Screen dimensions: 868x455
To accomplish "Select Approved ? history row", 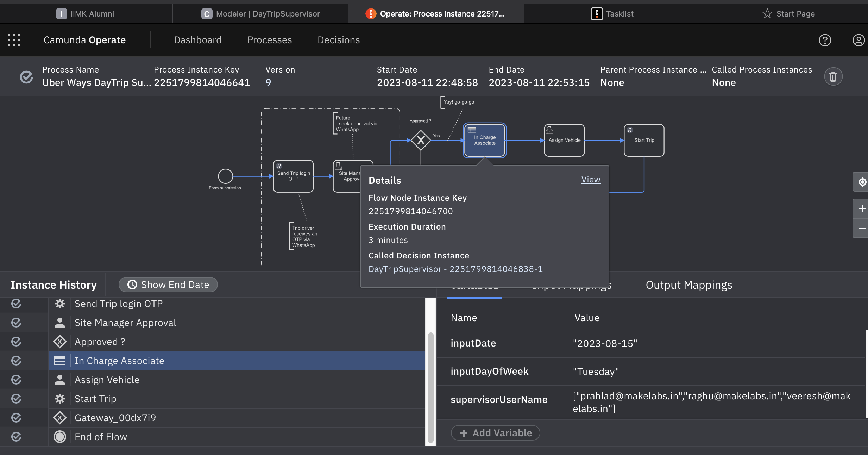I will [237, 342].
